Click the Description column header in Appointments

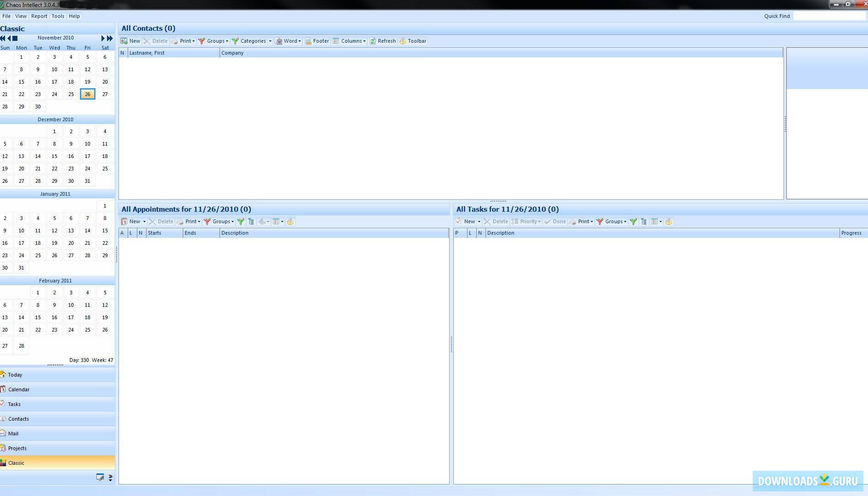pos(334,233)
